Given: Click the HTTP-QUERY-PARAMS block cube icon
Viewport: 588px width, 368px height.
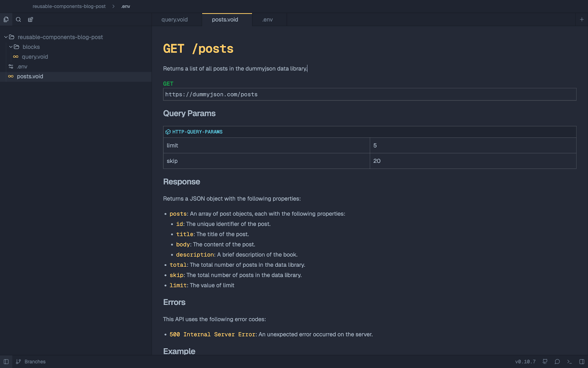Looking at the screenshot, I should pos(168,132).
